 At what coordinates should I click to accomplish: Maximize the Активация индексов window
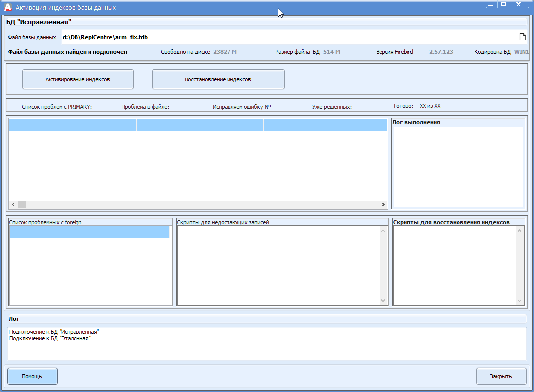[503, 5]
